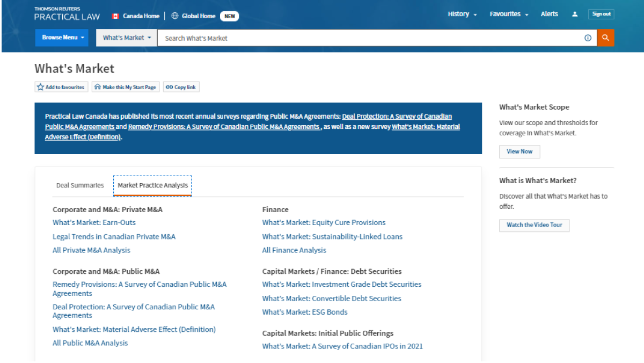The image size is (644, 363).
Task: Open the Favourites dropdown menu
Action: point(509,14)
